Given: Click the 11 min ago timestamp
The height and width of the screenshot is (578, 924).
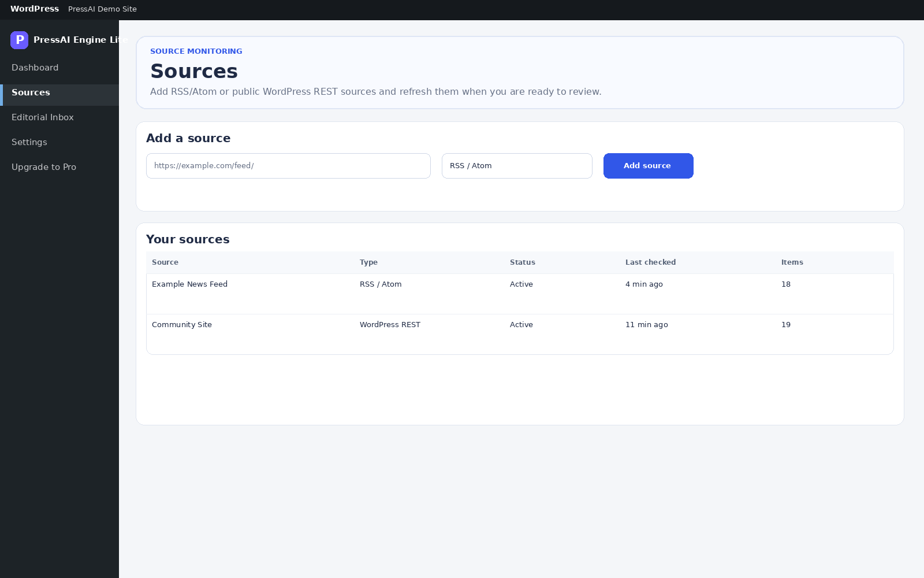Looking at the screenshot, I should point(647,325).
